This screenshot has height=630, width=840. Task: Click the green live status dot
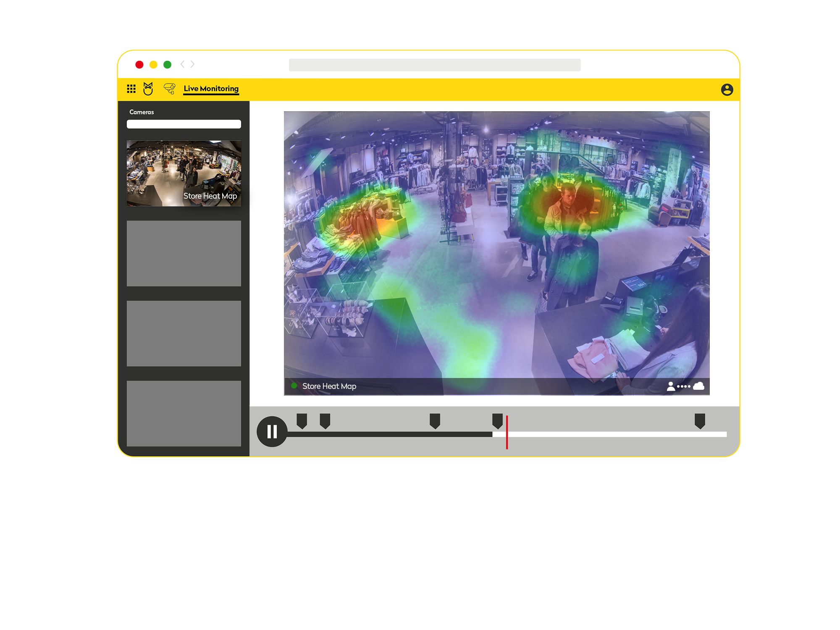[294, 386]
